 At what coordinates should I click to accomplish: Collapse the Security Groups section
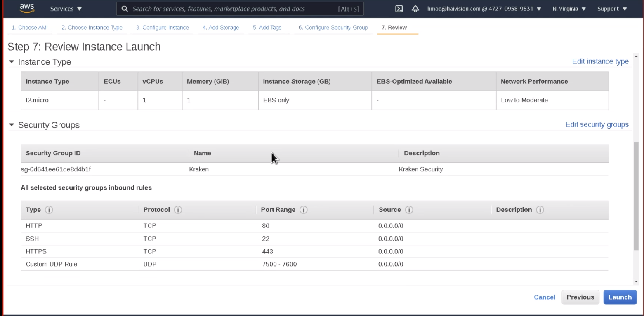tap(12, 125)
